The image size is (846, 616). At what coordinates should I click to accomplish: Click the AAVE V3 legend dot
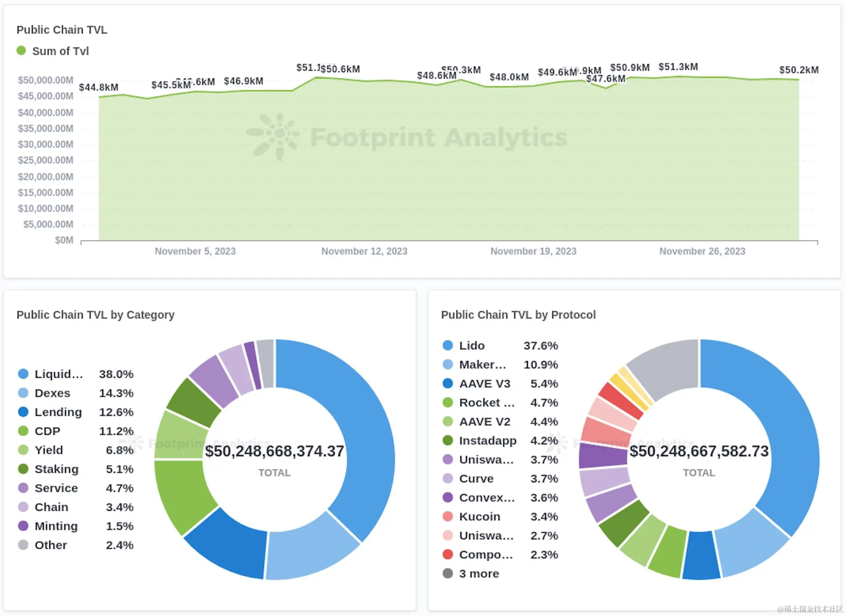(448, 384)
